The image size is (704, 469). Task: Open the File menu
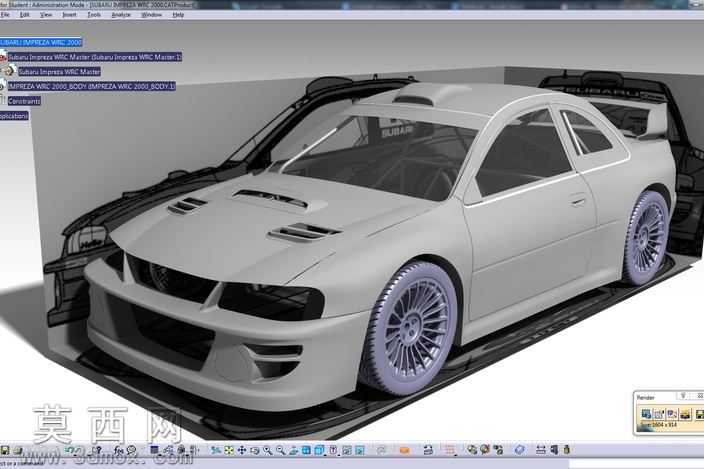tap(5, 15)
